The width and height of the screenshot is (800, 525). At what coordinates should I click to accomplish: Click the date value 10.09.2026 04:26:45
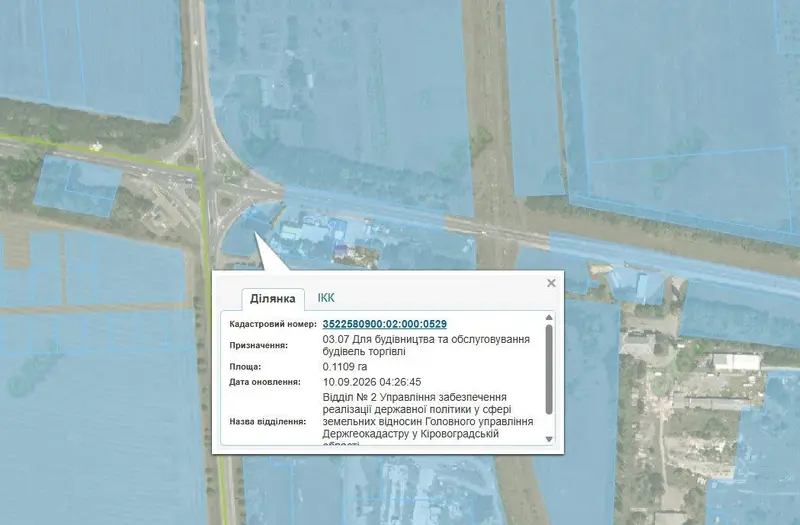[x=372, y=382]
